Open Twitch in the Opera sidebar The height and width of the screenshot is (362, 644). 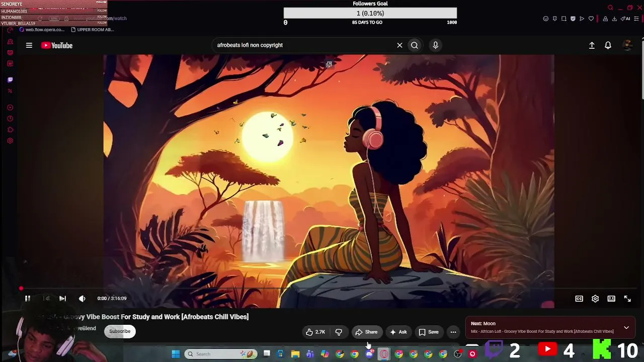pyautogui.click(x=10, y=79)
